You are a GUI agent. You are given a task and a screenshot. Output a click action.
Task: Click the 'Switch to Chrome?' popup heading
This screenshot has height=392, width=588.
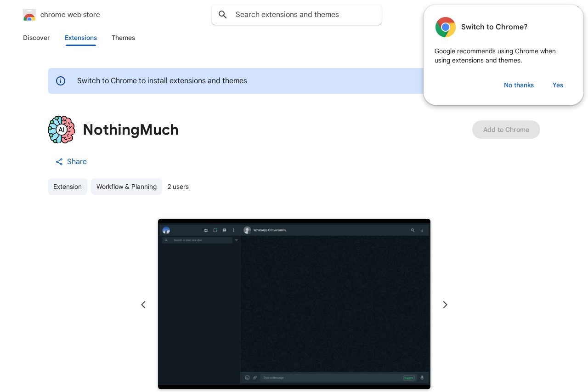tap(494, 27)
